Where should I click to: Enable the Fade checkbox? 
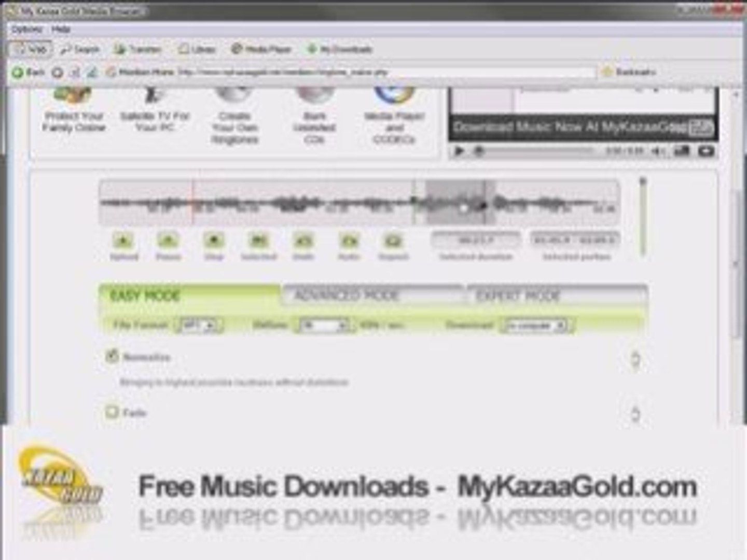tap(112, 412)
